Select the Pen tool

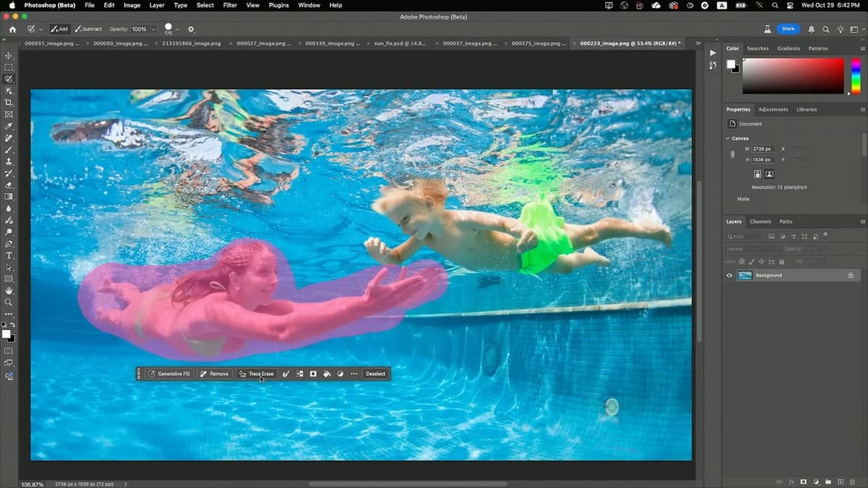[9, 244]
